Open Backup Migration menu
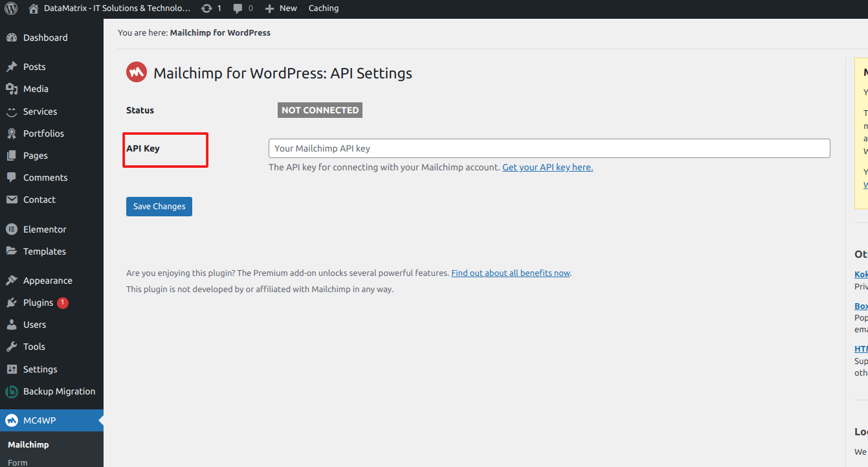This screenshot has height=467, width=868. coord(52,391)
